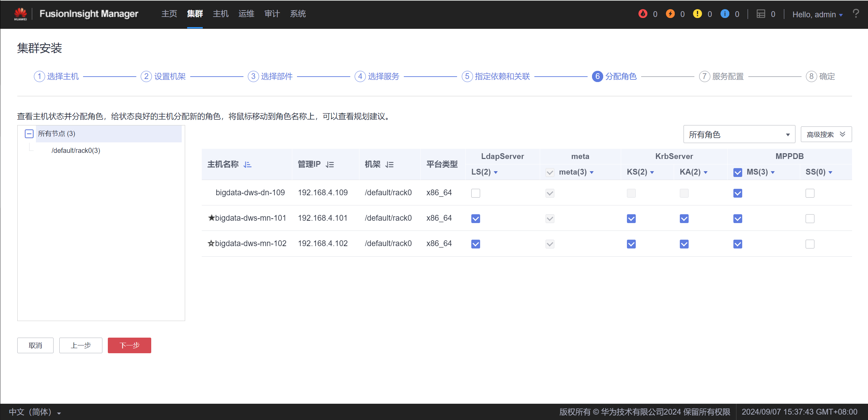
Task: Open the major alarms orange icon
Action: coord(670,14)
